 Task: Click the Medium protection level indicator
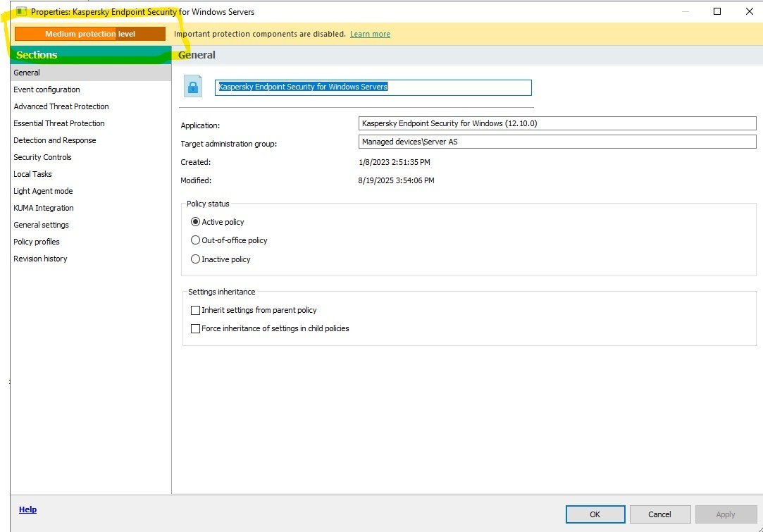90,34
